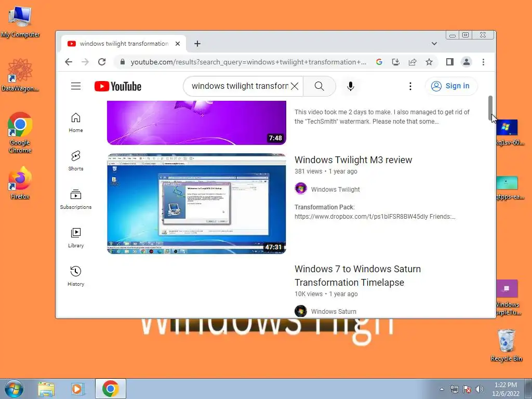This screenshot has height=399, width=532.
Task: Toggle Chrome side panel
Action: click(450, 62)
